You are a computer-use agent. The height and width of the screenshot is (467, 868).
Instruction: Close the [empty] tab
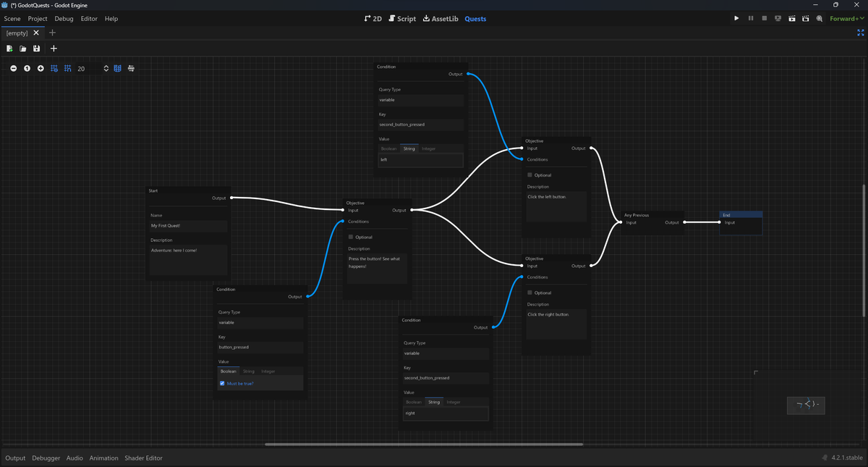(x=36, y=33)
